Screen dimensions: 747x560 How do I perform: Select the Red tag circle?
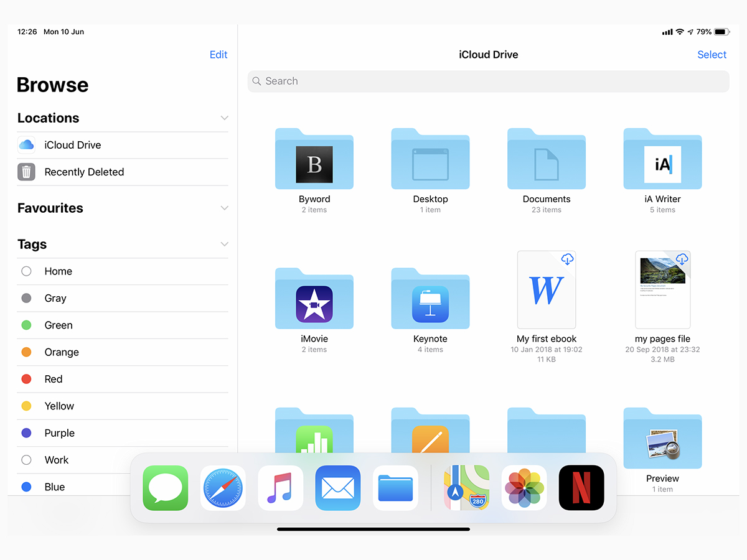click(26, 379)
